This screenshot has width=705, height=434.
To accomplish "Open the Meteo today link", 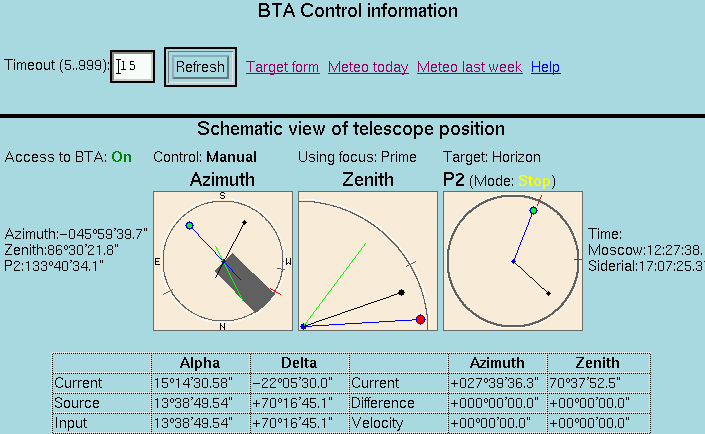I will pyautogui.click(x=368, y=67).
